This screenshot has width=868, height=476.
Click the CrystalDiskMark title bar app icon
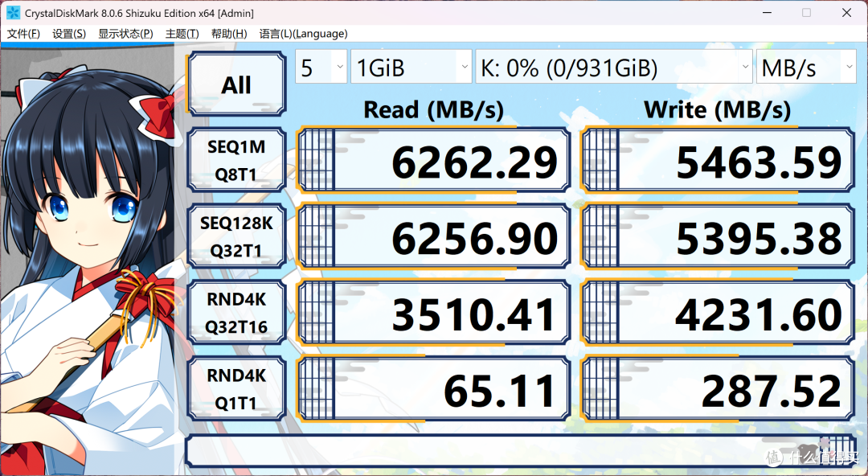[x=13, y=12]
